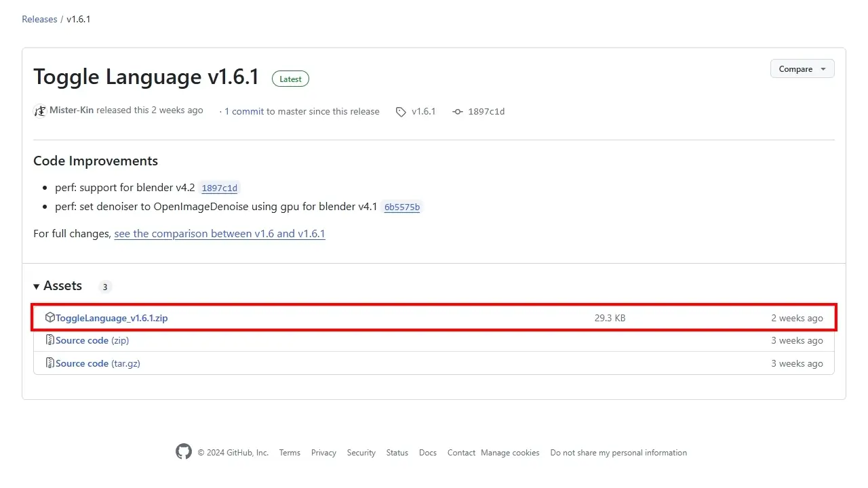Click the GitHub logo in the footer
This screenshot has width=868, height=488.
pos(184,452)
